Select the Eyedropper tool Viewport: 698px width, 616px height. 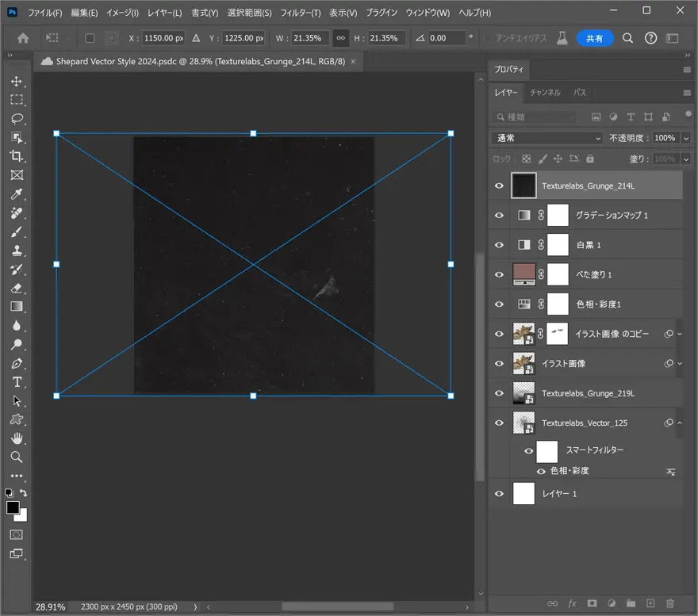tap(17, 194)
